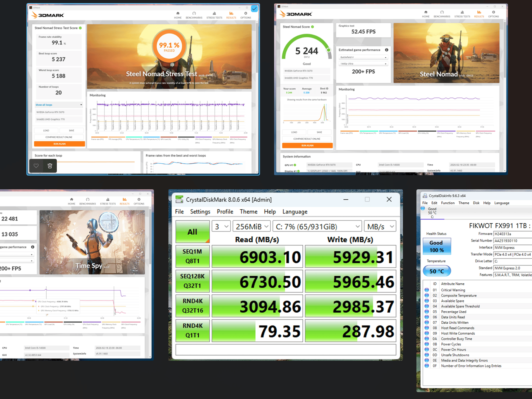Viewport: 532px width, 399px height.
Task: Open the 1440p Ultra preset dropdown
Action: (x=363, y=64)
